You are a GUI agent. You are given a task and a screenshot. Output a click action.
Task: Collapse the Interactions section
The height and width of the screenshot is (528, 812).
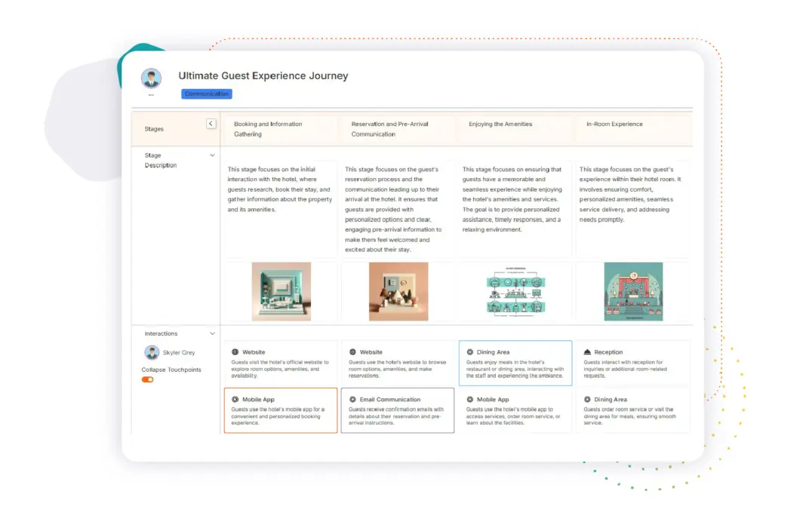click(212, 333)
